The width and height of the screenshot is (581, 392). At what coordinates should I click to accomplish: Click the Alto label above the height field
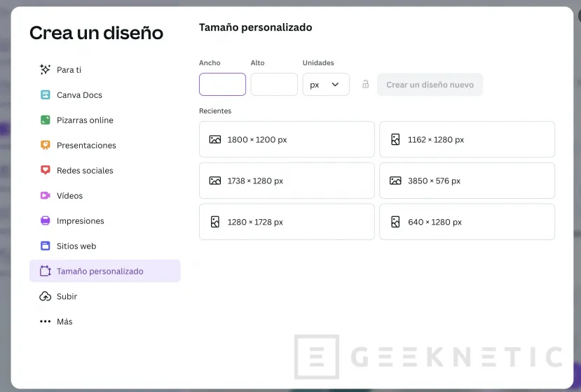coord(257,62)
